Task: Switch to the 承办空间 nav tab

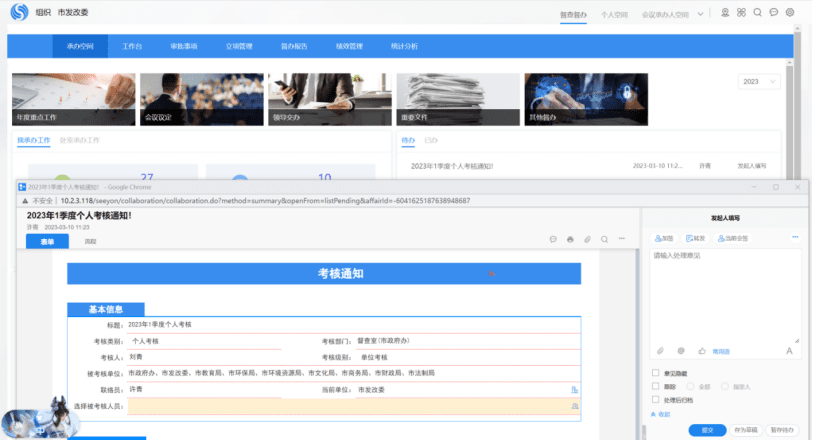Action: [x=80, y=46]
